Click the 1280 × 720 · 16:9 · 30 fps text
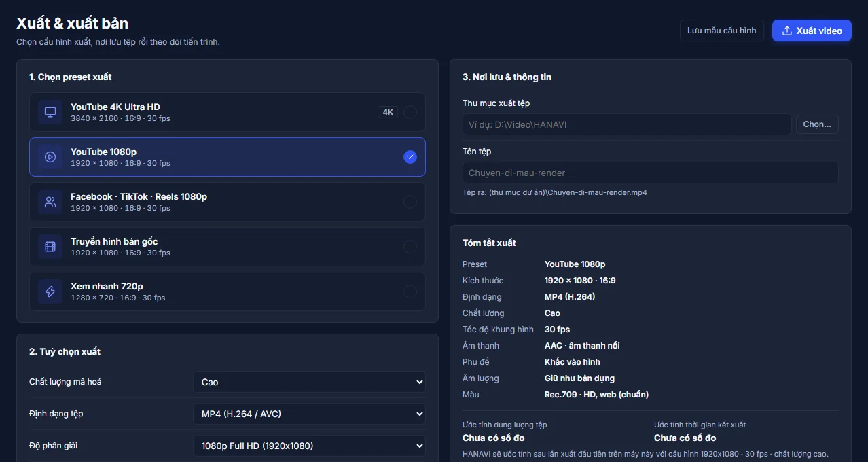 [x=118, y=298]
